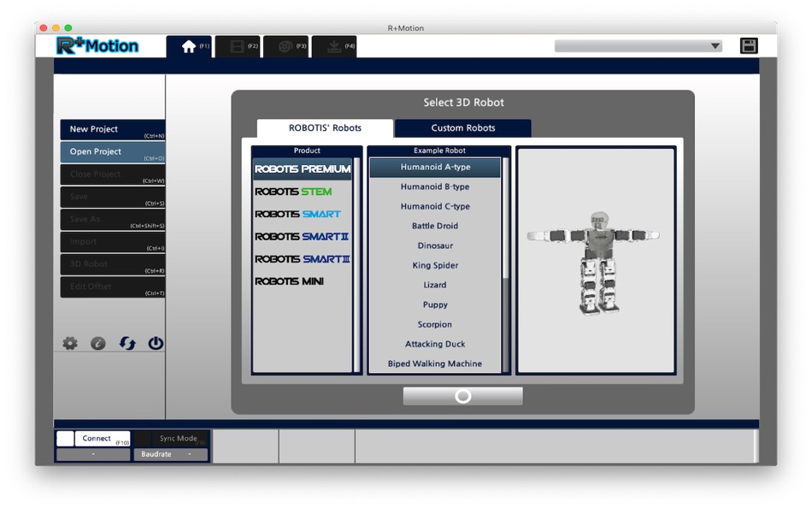Click the Connect button (F10)
Image resolution: width=812 pixels, height=508 pixels.
pyautogui.click(x=103, y=439)
